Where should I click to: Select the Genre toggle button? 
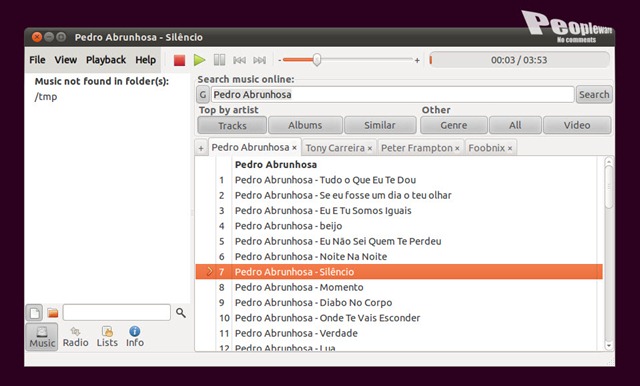(453, 125)
